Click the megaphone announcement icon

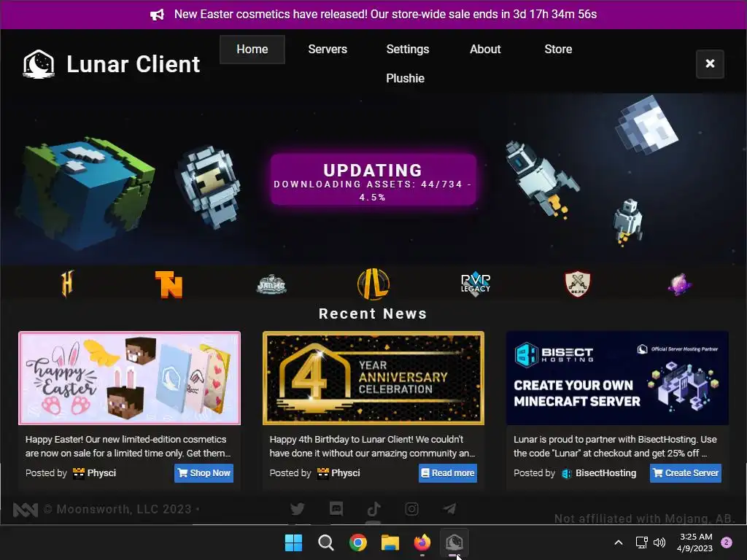coord(158,15)
